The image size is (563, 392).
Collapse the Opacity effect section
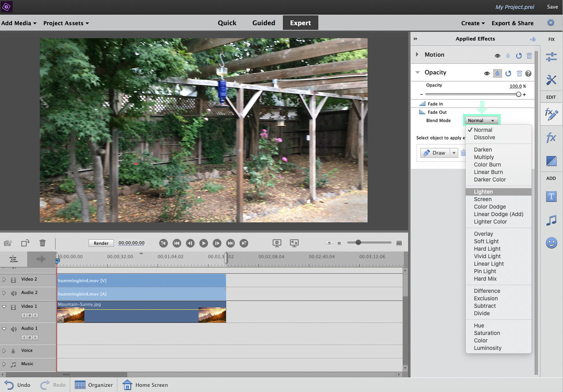pos(417,72)
